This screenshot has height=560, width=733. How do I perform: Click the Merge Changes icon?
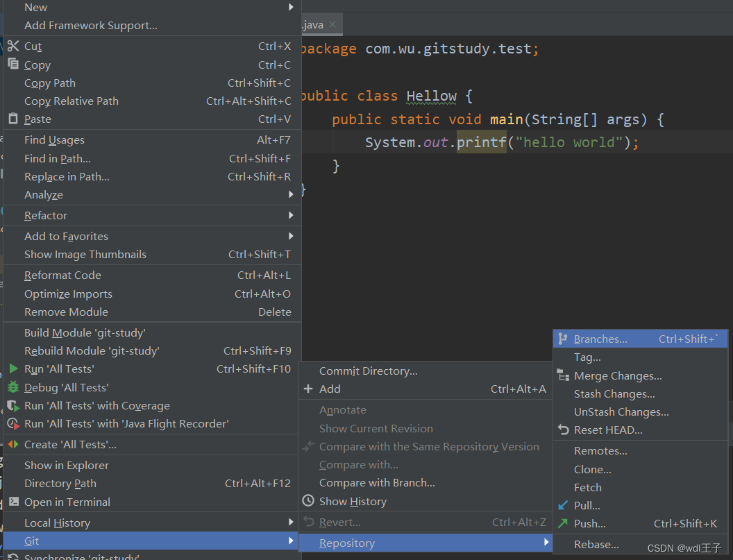click(x=563, y=375)
